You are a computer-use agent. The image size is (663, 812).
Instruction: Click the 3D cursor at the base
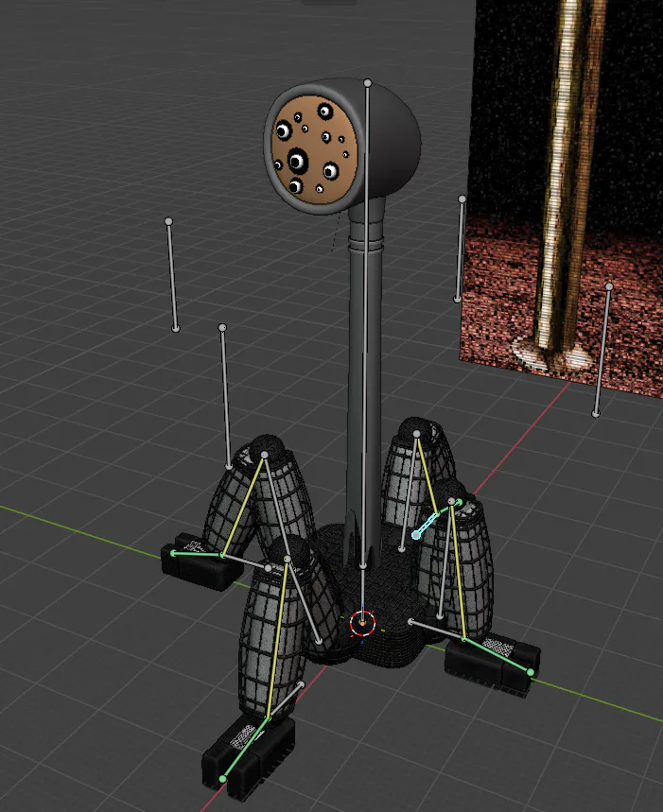pos(362,623)
